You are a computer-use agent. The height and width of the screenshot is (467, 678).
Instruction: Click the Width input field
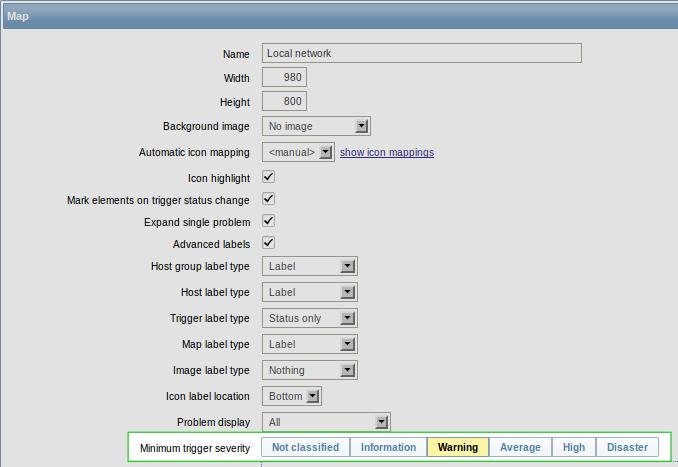coord(284,78)
